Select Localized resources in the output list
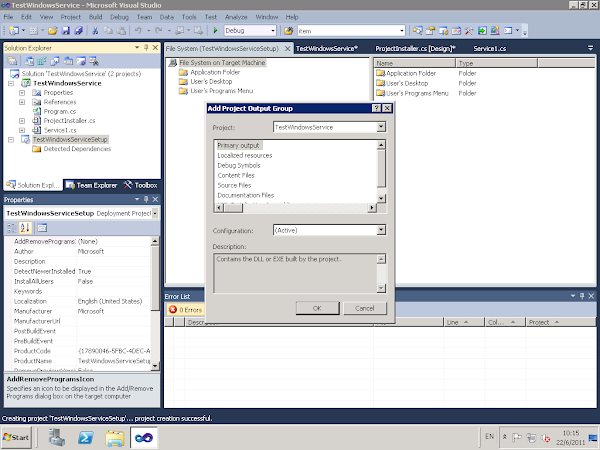The height and width of the screenshot is (450, 600). (245, 155)
